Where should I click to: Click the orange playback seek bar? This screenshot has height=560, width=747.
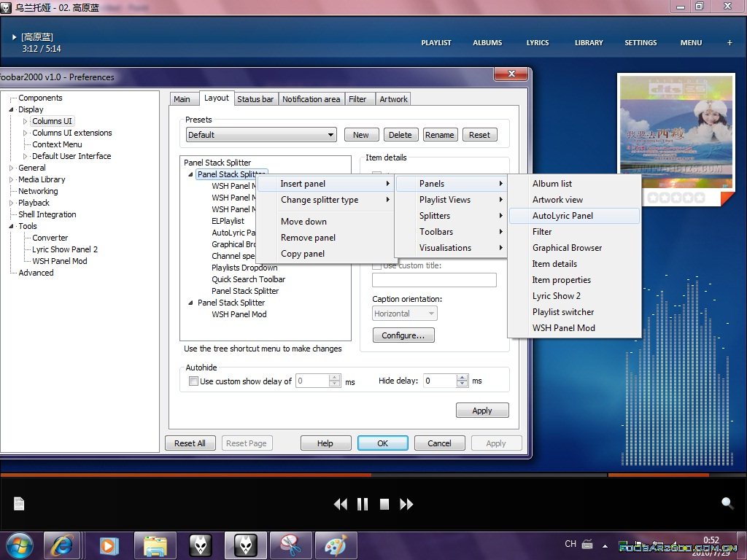[219, 475]
